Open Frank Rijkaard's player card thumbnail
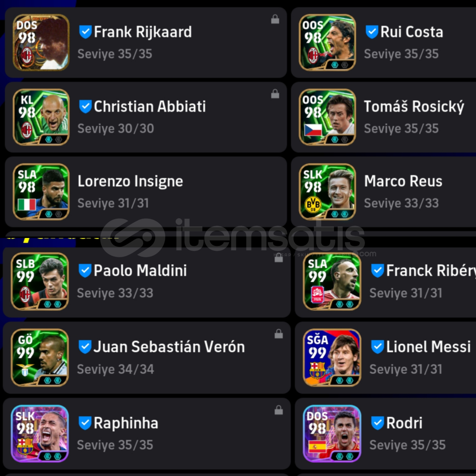 click(41, 42)
